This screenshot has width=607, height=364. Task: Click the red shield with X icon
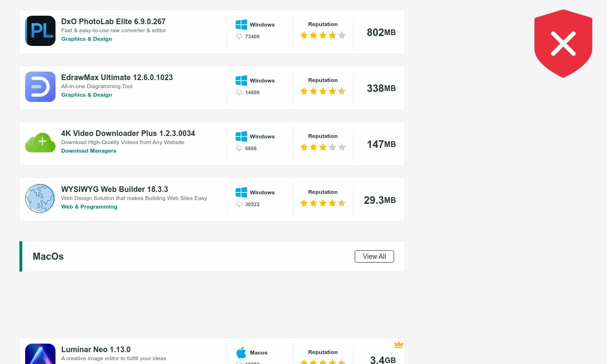(x=563, y=44)
